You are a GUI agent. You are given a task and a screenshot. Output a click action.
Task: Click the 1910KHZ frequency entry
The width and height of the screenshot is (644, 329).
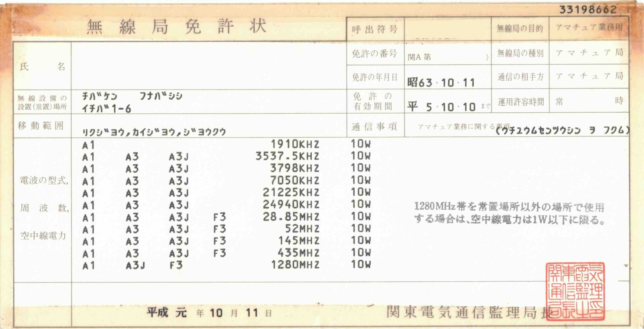pyautogui.click(x=295, y=145)
